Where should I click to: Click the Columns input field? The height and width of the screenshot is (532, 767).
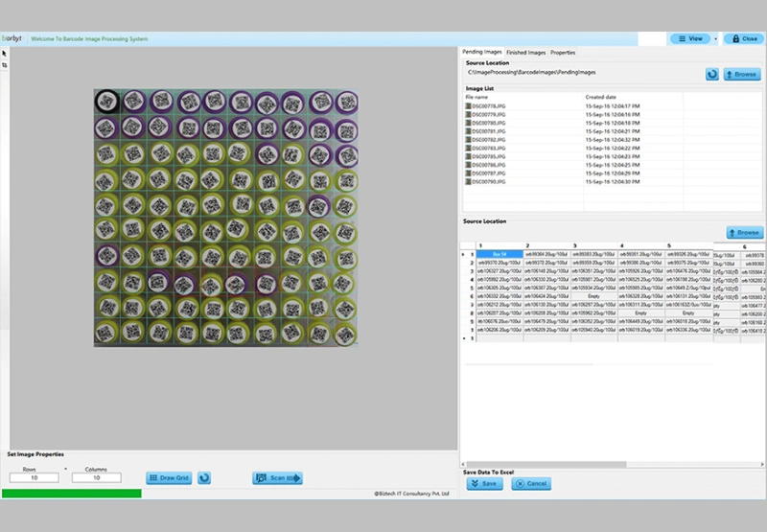coord(97,477)
